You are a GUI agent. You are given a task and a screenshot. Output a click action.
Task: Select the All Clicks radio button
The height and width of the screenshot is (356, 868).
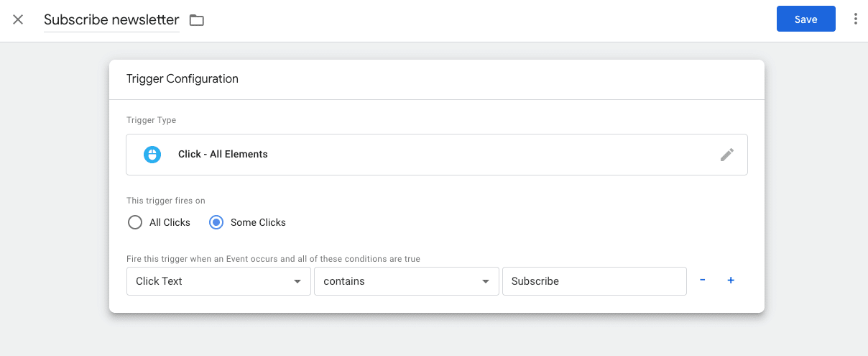135,222
